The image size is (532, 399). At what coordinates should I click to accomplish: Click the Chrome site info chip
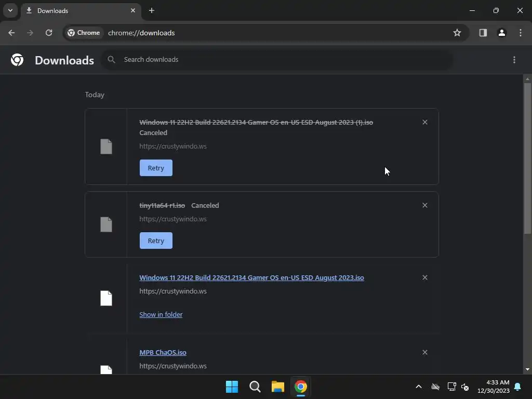pos(84,33)
